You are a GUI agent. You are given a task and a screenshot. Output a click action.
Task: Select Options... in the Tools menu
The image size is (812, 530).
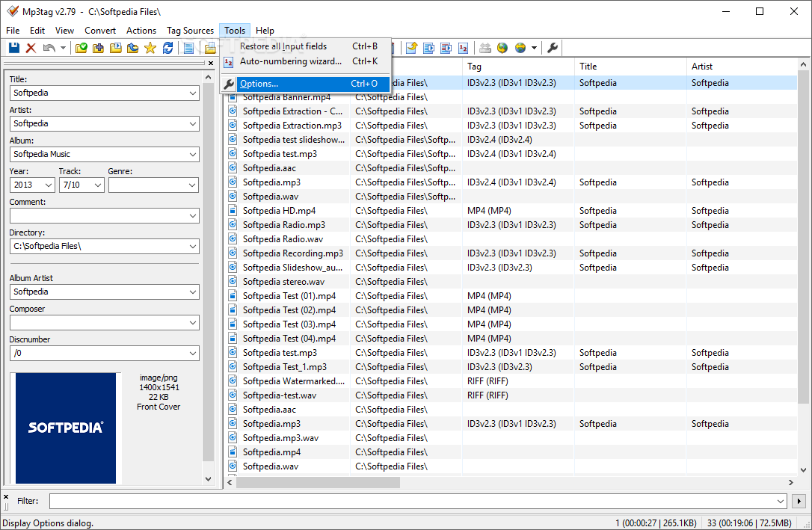pos(307,83)
